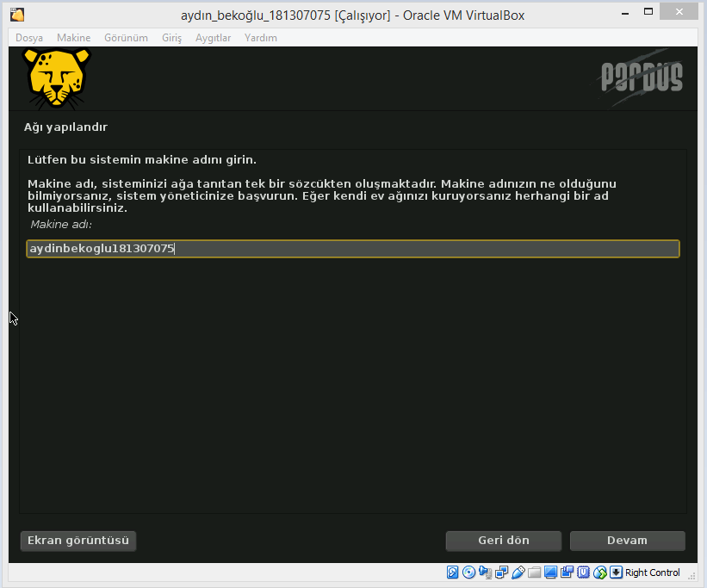707x588 pixels.
Task: Open the mouse integration status icon
Action: point(599,573)
